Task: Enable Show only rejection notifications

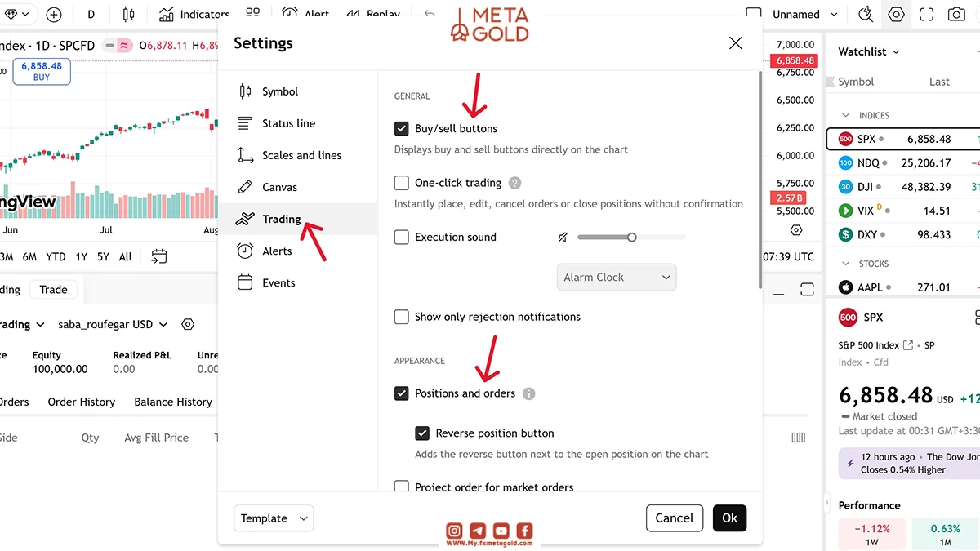Action: (x=402, y=317)
